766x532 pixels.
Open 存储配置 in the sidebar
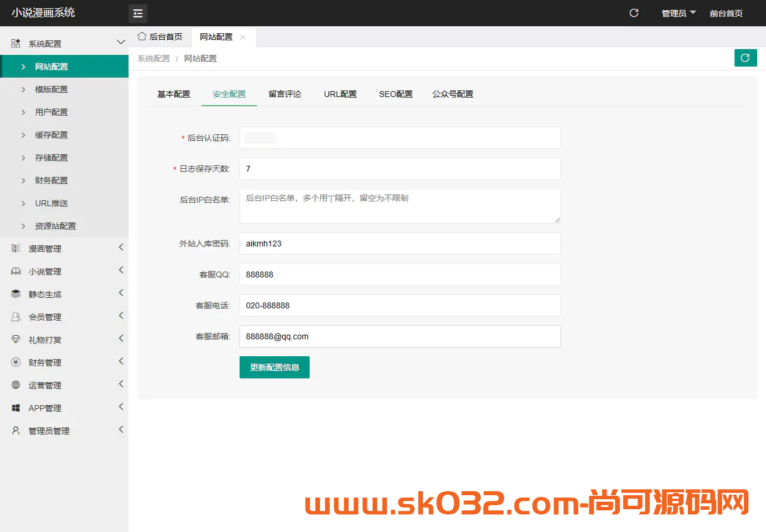click(64, 158)
